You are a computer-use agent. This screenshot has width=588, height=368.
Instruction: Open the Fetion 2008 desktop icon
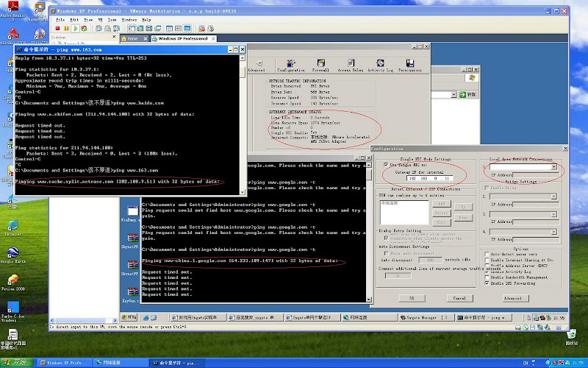(13, 283)
